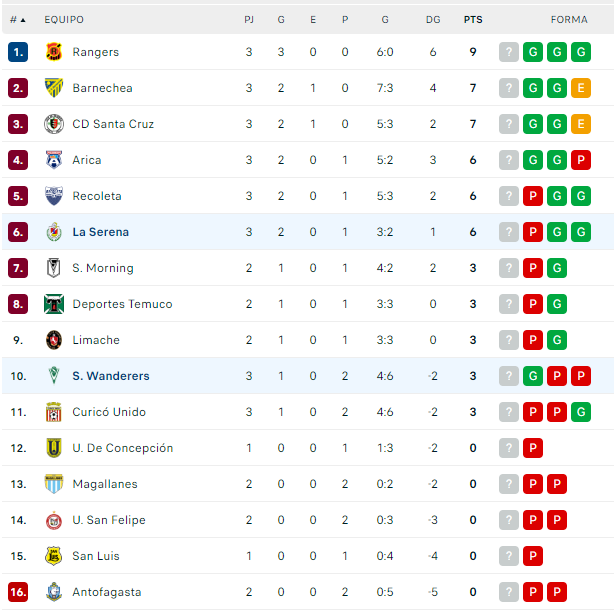Sort by the DG column header
The width and height of the screenshot is (614, 612).
(433, 20)
